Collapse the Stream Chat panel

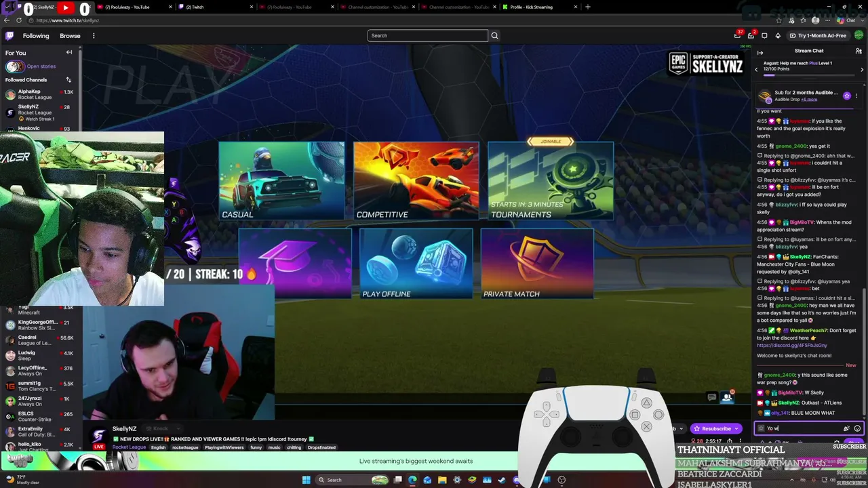coord(760,52)
